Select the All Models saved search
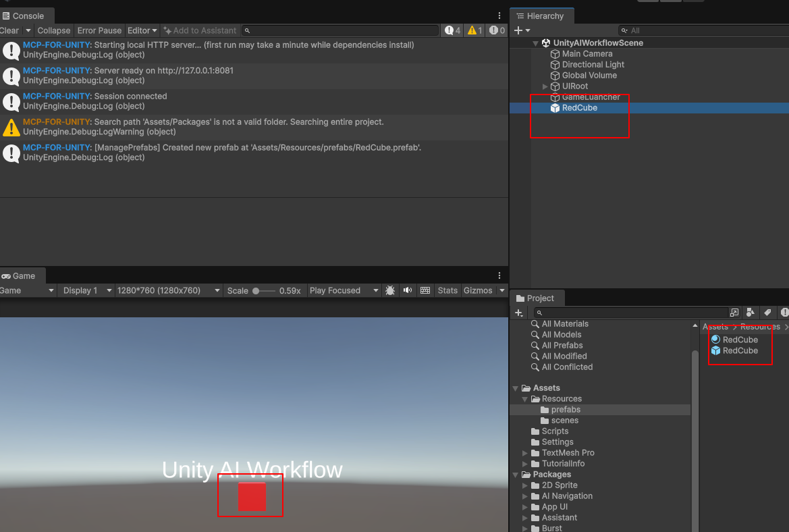 pyautogui.click(x=561, y=335)
